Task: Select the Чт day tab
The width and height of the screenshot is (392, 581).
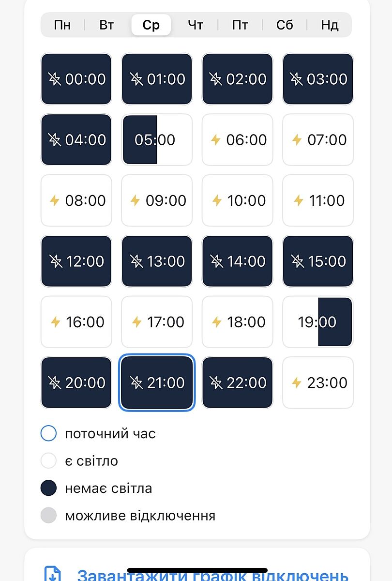Action: point(196,25)
